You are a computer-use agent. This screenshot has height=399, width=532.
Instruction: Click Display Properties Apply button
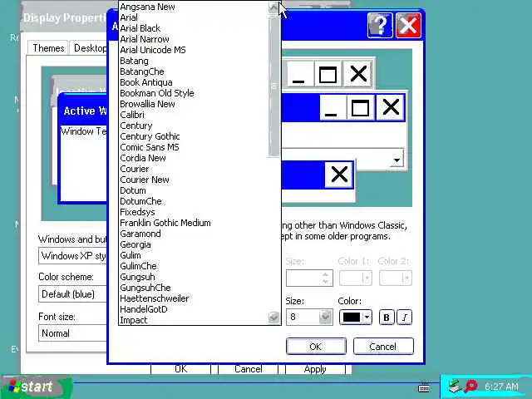coord(315,369)
